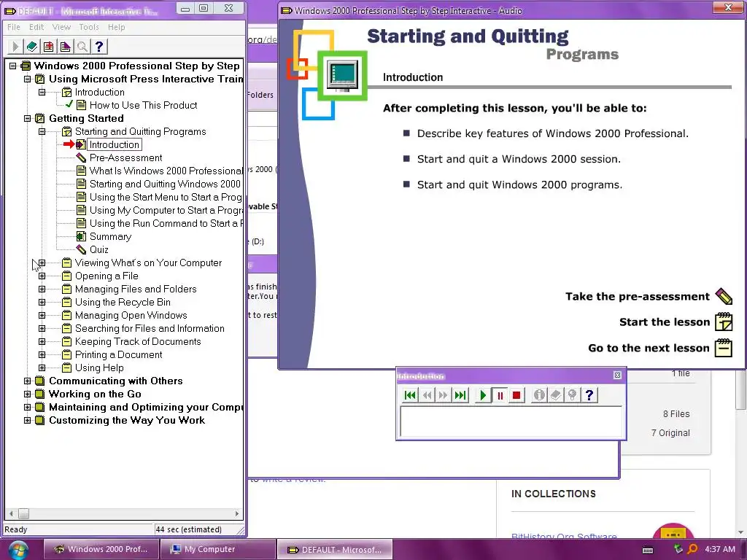Image resolution: width=747 pixels, height=560 pixels.
Task: Select Using the Run Command topic
Action: [x=166, y=223]
